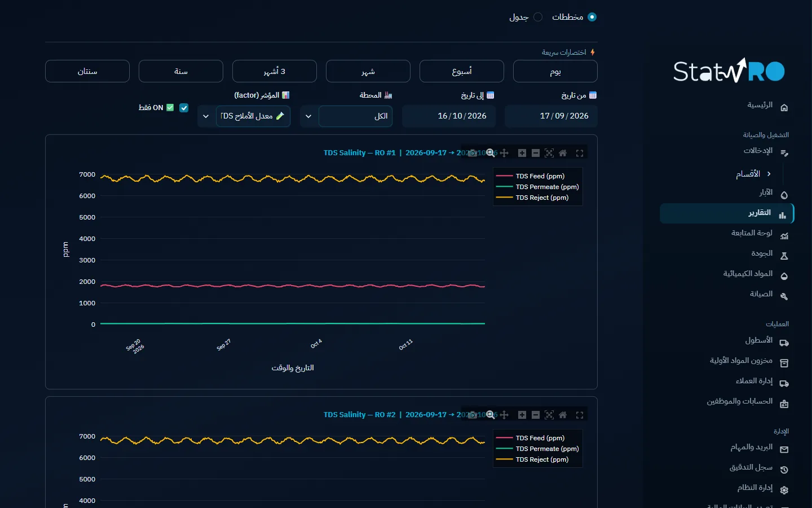Open the المحطة station dropdown showing الكل

(x=347, y=116)
